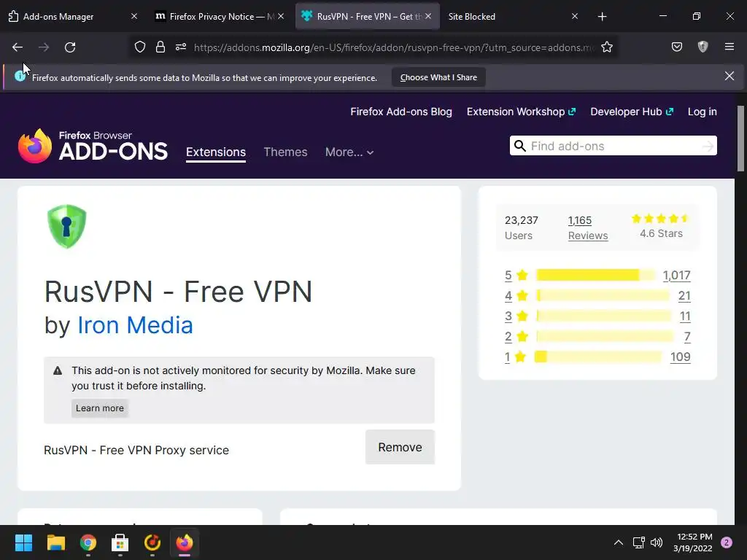747x560 pixels.
Task: Click the address bar URL
Action: coord(393,47)
